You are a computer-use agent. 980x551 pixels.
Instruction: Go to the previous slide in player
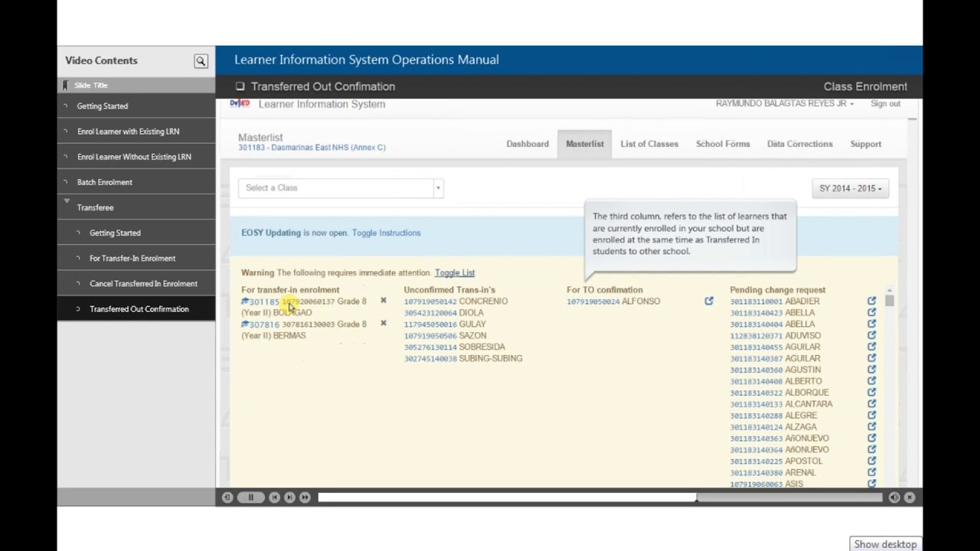(275, 497)
